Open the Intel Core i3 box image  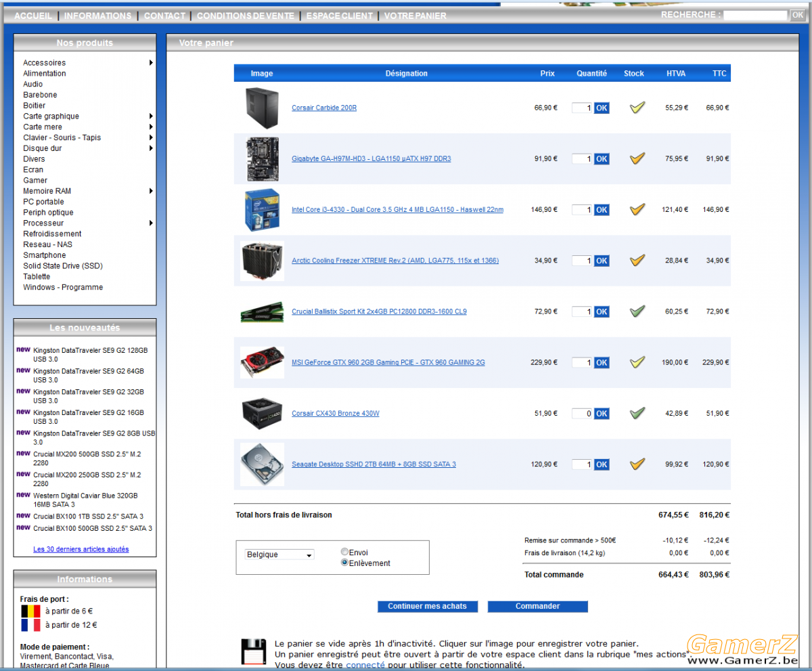point(262,209)
